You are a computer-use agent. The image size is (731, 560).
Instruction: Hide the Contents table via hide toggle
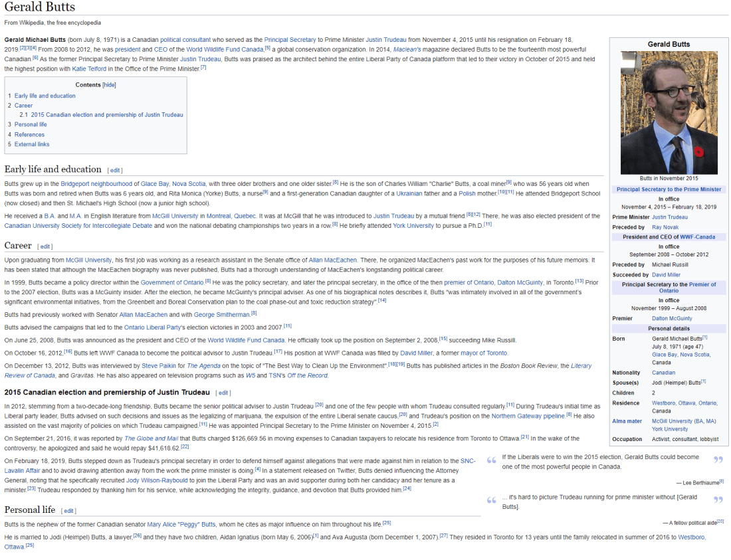click(x=109, y=85)
